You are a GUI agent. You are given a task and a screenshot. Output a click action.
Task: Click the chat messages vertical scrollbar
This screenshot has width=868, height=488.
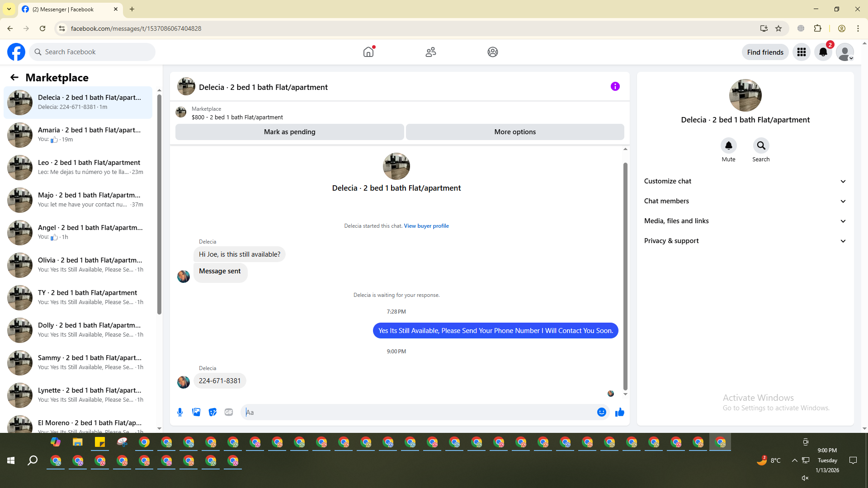pyautogui.click(x=625, y=276)
